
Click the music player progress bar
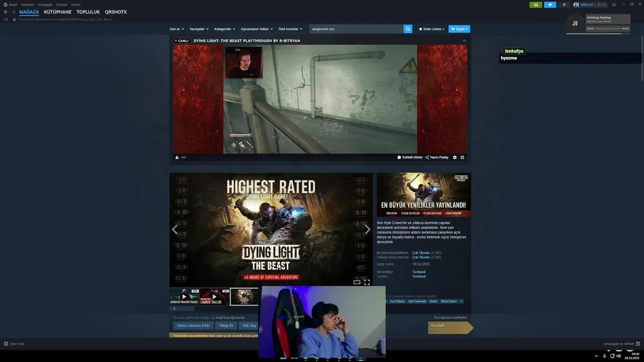(608, 29)
